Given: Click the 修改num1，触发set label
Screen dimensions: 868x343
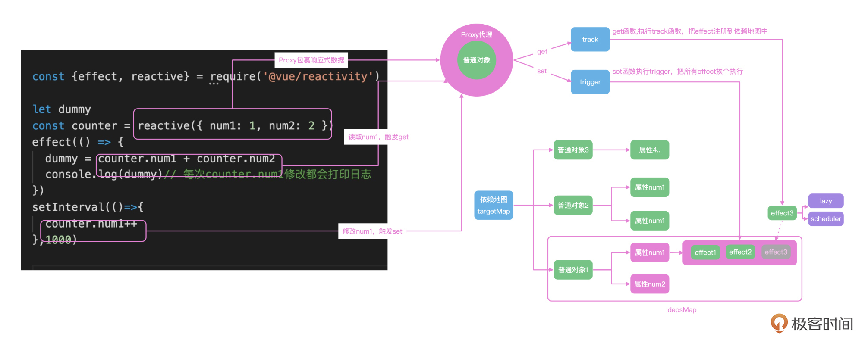Looking at the screenshot, I should click(372, 231).
